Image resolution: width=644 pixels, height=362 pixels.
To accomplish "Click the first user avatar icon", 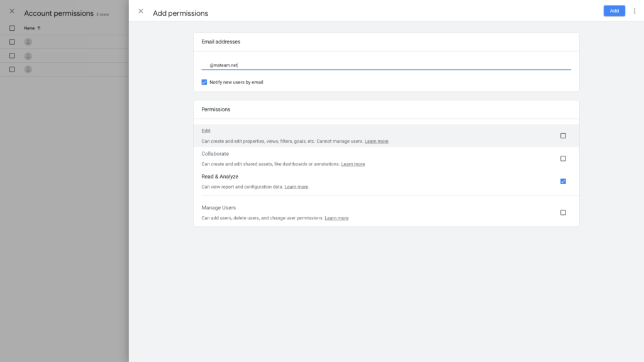I will 27,42.
